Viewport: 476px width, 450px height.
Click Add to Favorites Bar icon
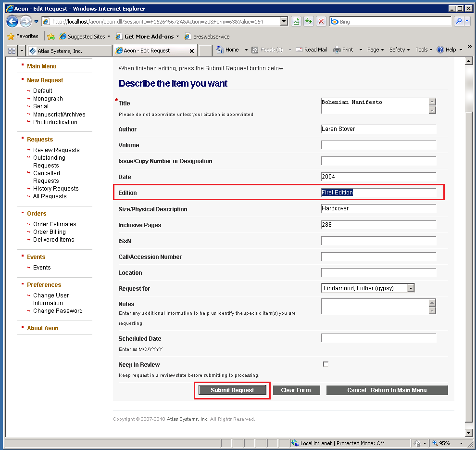[51, 37]
